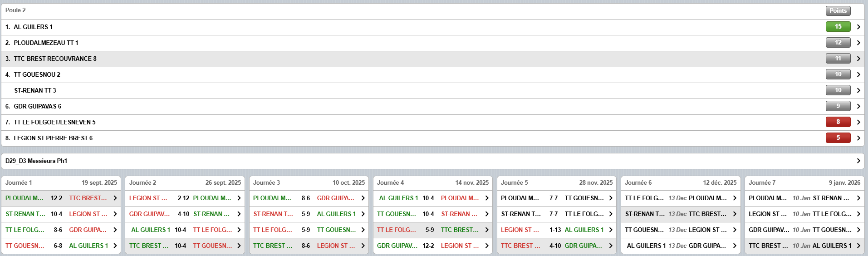Click red 8 points badge for TT LE FOLGOET
The height and width of the screenshot is (256, 868).
pos(838,122)
